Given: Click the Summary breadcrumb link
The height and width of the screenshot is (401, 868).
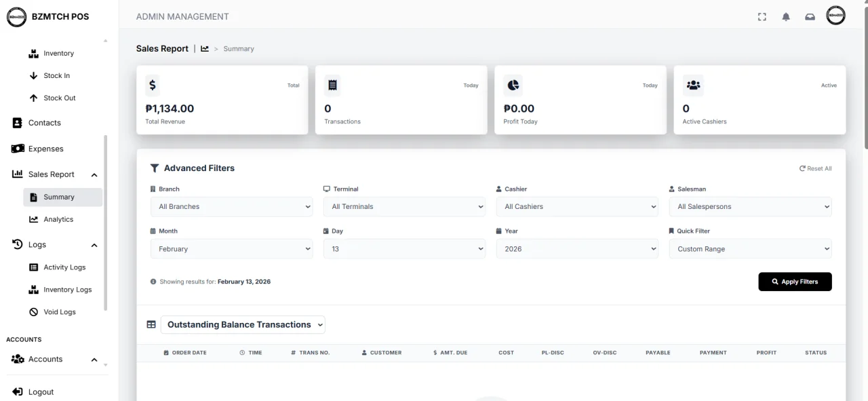Looking at the screenshot, I should pyautogui.click(x=239, y=49).
